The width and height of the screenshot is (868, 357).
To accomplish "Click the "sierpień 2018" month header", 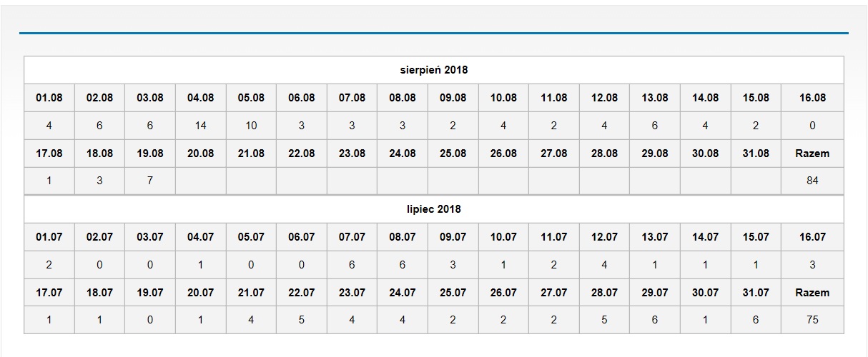I will pos(434,70).
